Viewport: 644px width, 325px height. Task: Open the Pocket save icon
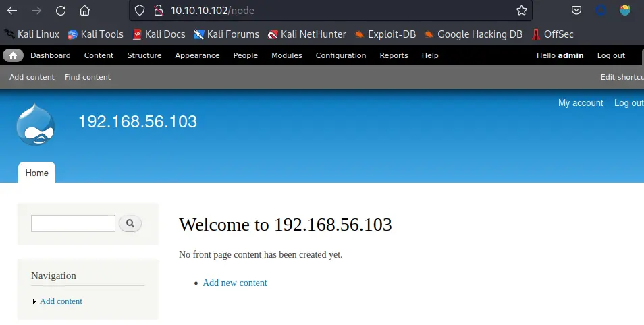576,10
